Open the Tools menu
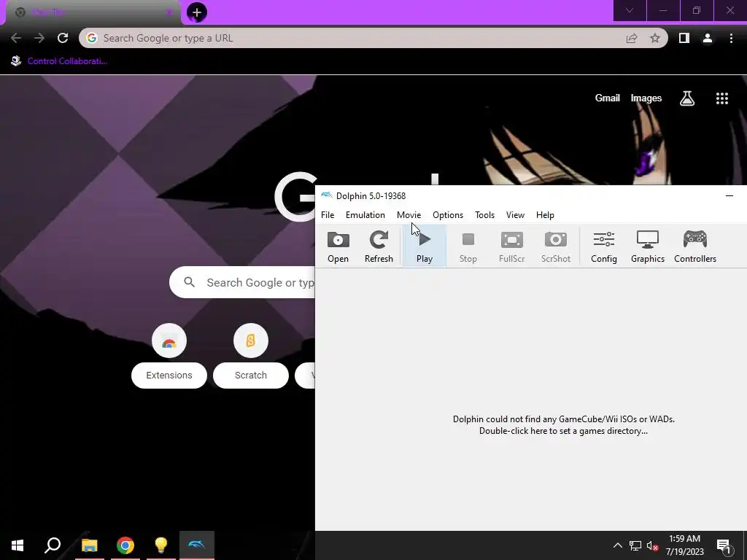Image resolution: width=747 pixels, height=560 pixels. pos(484,215)
